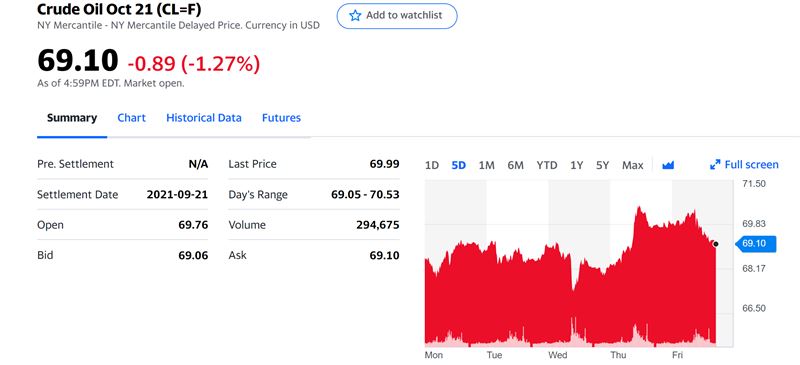Image resolution: width=800 pixels, height=365 pixels.
Task: Select the 1M chart range
Action: (x=487, y=165)
